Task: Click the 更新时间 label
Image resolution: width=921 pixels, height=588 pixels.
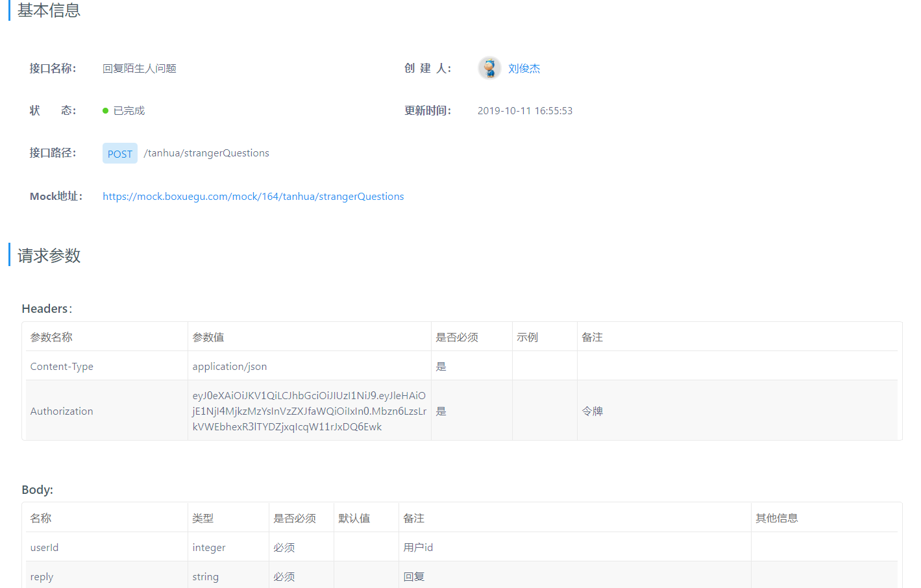Action: (x=428, y=110)
